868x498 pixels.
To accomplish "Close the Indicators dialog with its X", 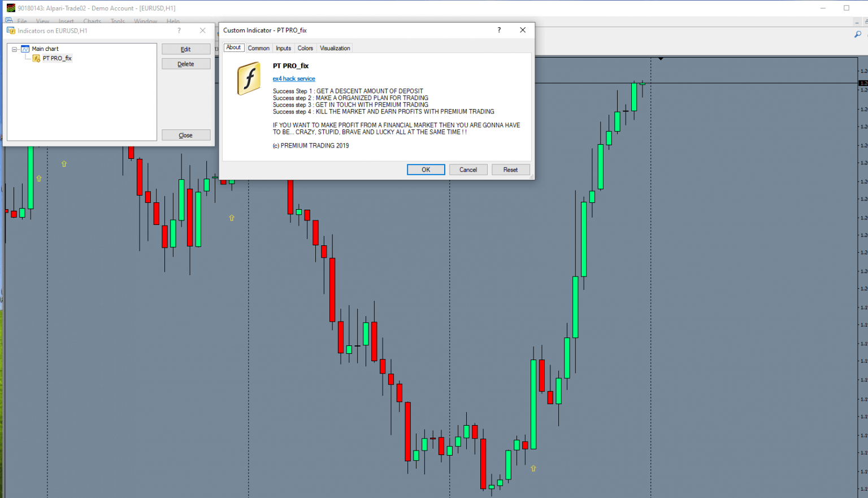I will (202, 31).
